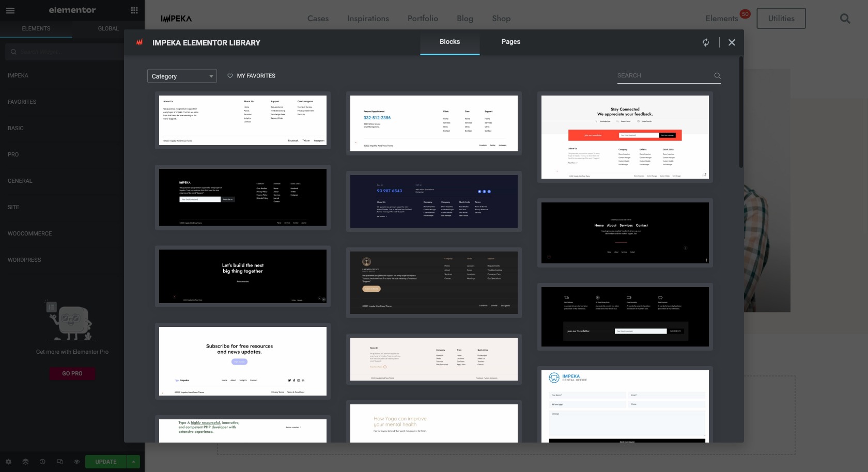Open the Navigator layers icon
Screen dimensions: 868x472
coord(25,462)
